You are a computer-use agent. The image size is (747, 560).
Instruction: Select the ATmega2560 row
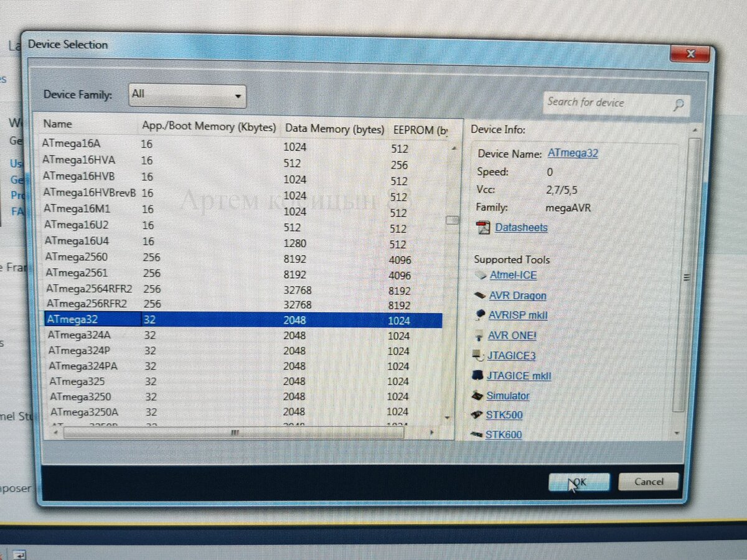coord(242,258)
